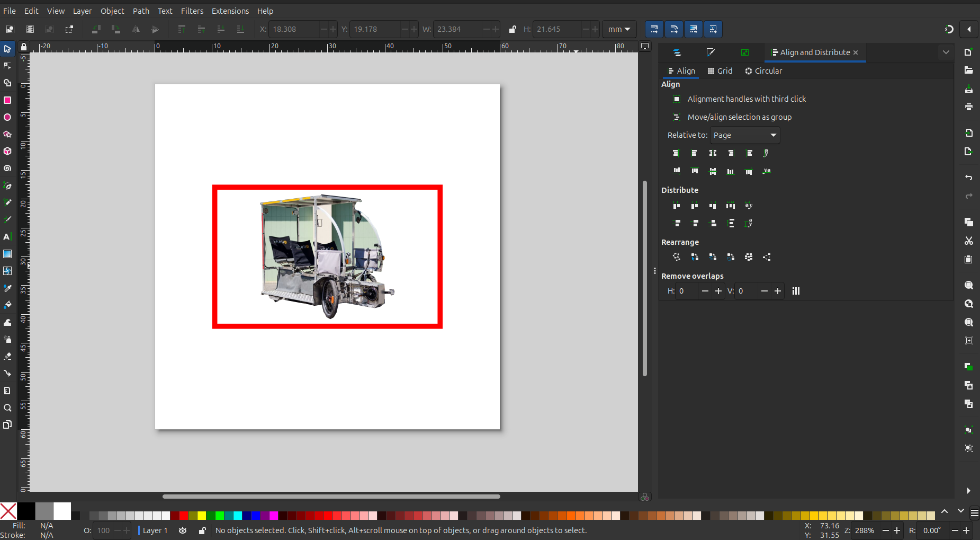Activate the Text tool
Screen dimensions: 980x540
[x=7, y=237]
